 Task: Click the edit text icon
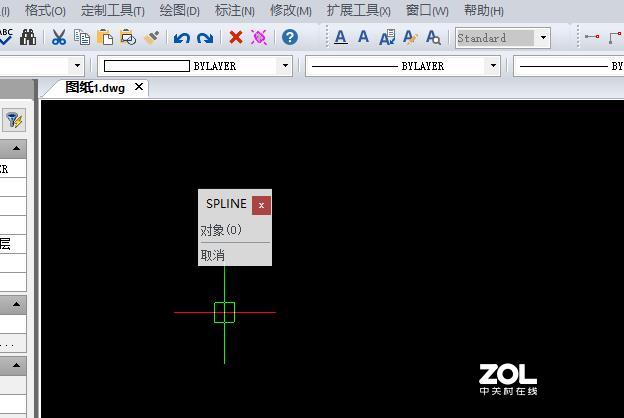(387, 37)
